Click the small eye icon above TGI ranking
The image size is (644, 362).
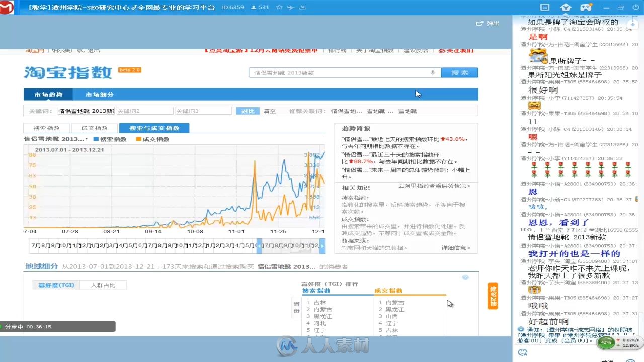pyautogui.click(x=465, y=277)
